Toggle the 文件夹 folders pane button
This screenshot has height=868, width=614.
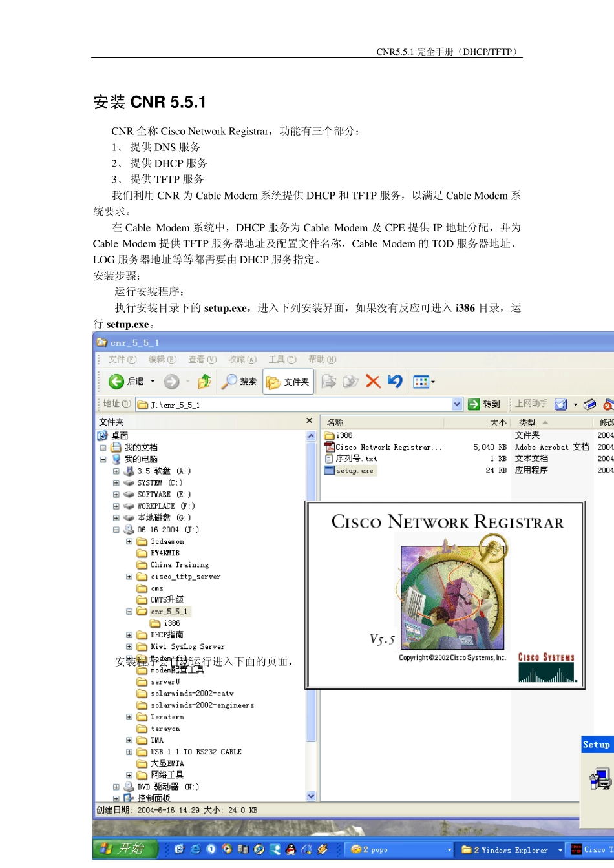(x=288, y=382)
